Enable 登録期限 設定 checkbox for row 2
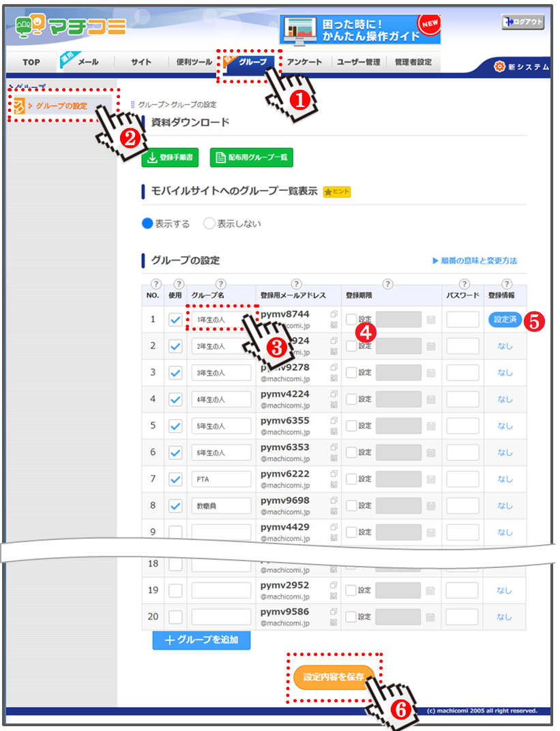Image resolution: width=560 pixels, height=731 pixels. [351, 346]
